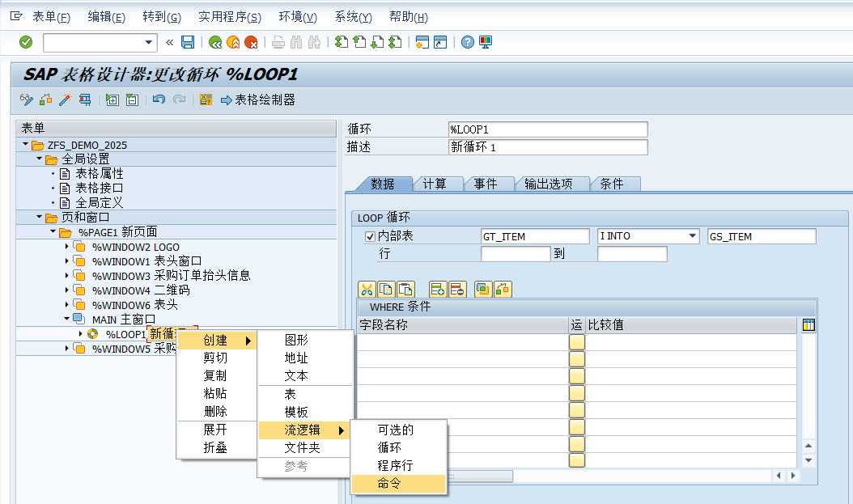Expand the %WINDOW4 二维码 node
The image size is (853, 504).
67,290
